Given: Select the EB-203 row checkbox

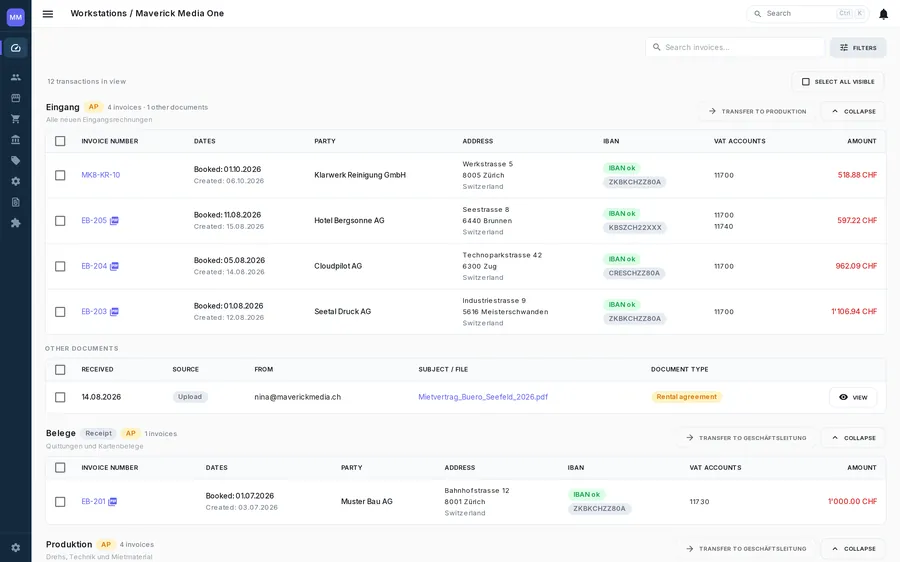Looking at the screenshot, I should 60,312.
